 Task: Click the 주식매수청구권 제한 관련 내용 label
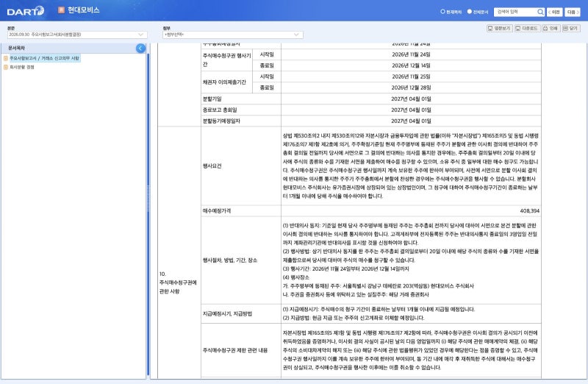click(x=235, y=350)
